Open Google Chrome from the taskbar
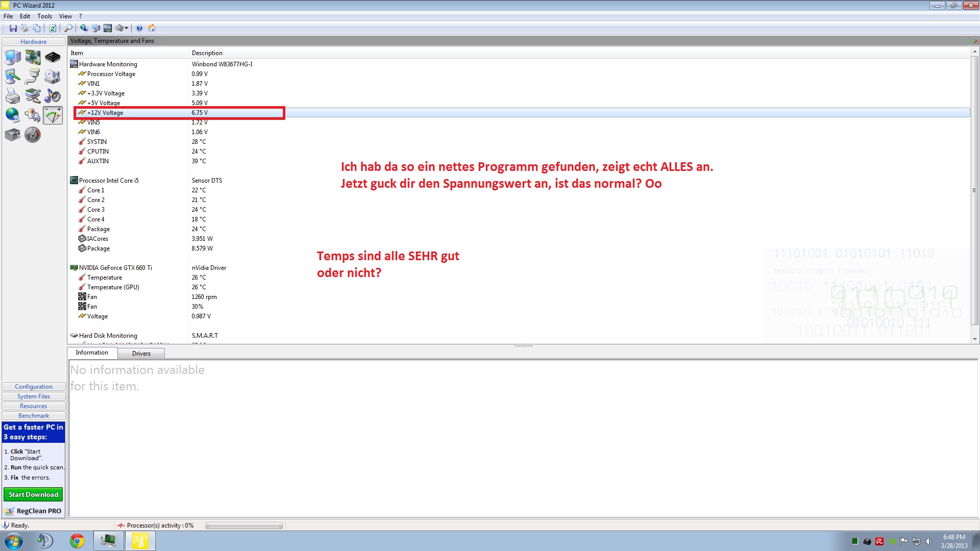980x551 pixels. tap(77, 541)
